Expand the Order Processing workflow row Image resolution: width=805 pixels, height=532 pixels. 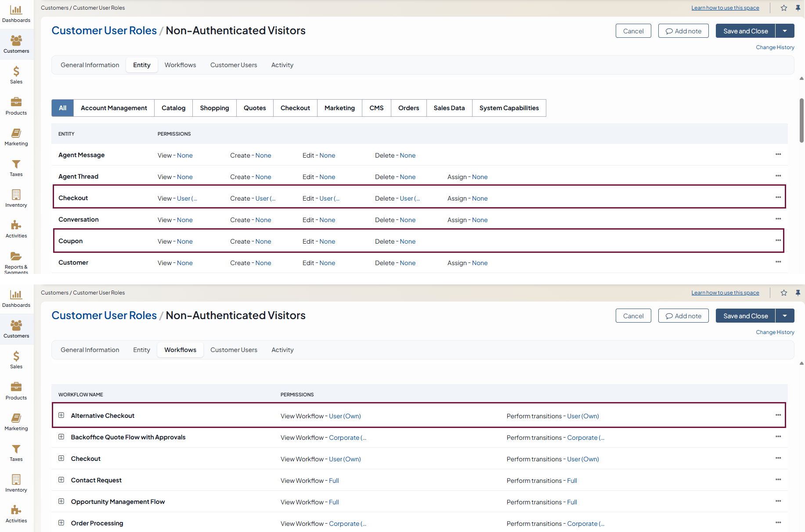tap(61, 523)
